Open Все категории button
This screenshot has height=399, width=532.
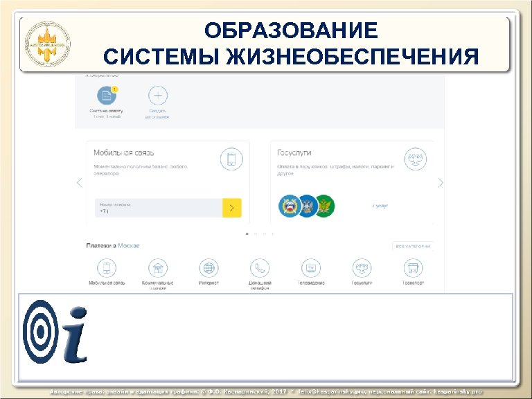click(413, 247)
